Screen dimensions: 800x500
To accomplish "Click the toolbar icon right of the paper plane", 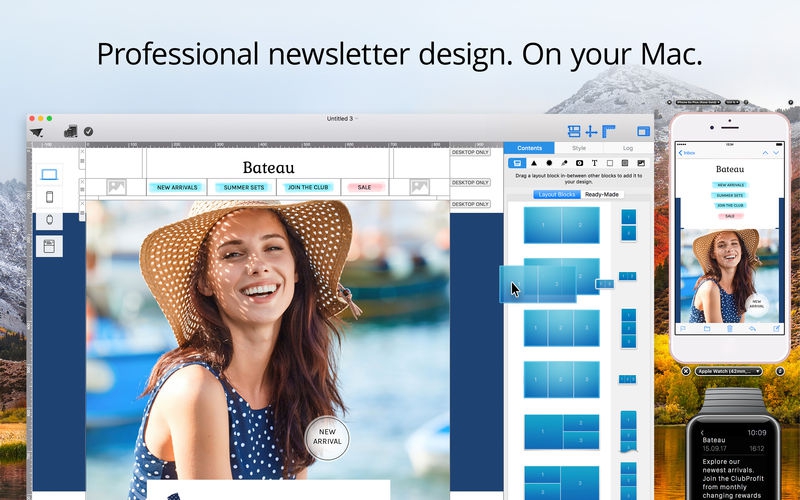I will [x=70, y=131].
